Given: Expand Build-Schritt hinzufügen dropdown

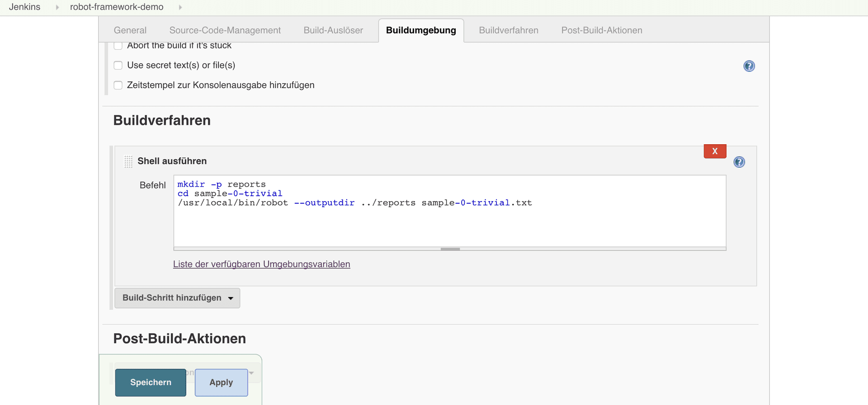Looking at the screenshot, I should pyautogui.click(x=177, y=298).
